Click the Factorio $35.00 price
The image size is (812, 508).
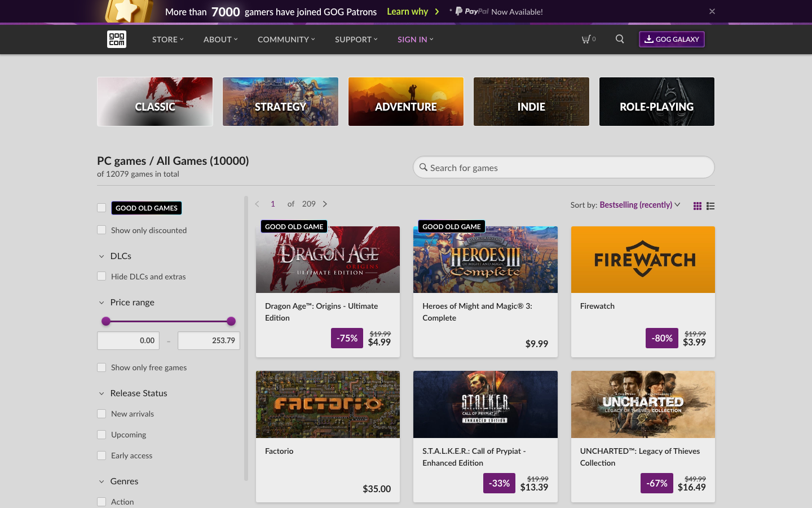coord(377,489)
